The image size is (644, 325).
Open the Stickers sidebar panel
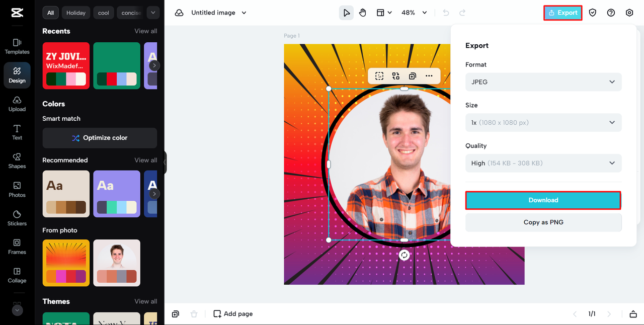pyautogui.click(x=17, y=218)
